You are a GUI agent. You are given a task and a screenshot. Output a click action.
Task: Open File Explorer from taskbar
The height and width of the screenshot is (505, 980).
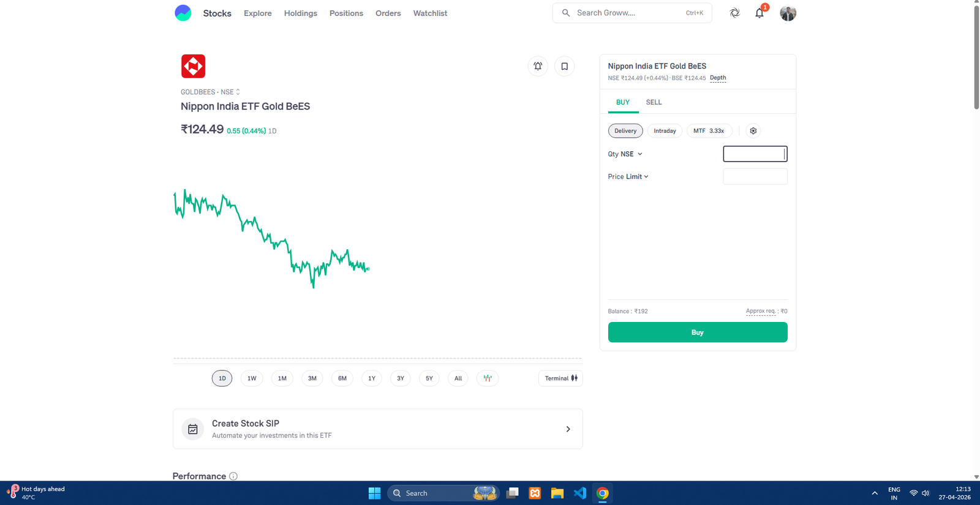pos(557,493)
